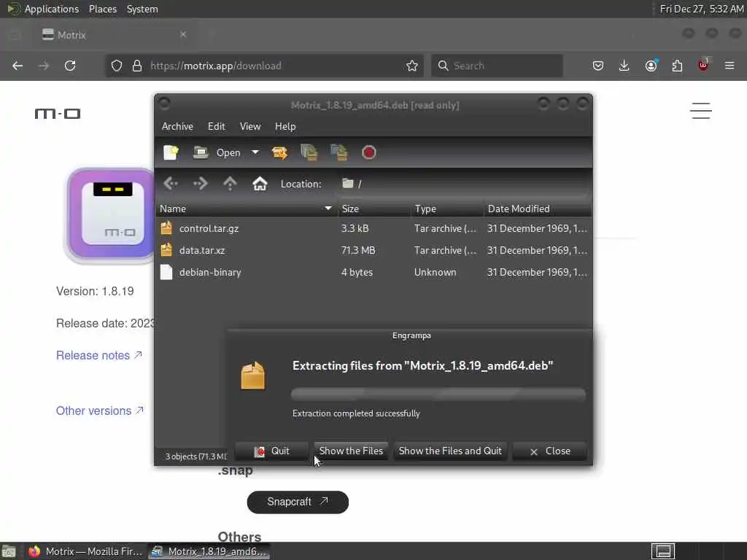Click the Quit button in extraction dialog
Screen dimensions: 747x560
pos(271,451)
